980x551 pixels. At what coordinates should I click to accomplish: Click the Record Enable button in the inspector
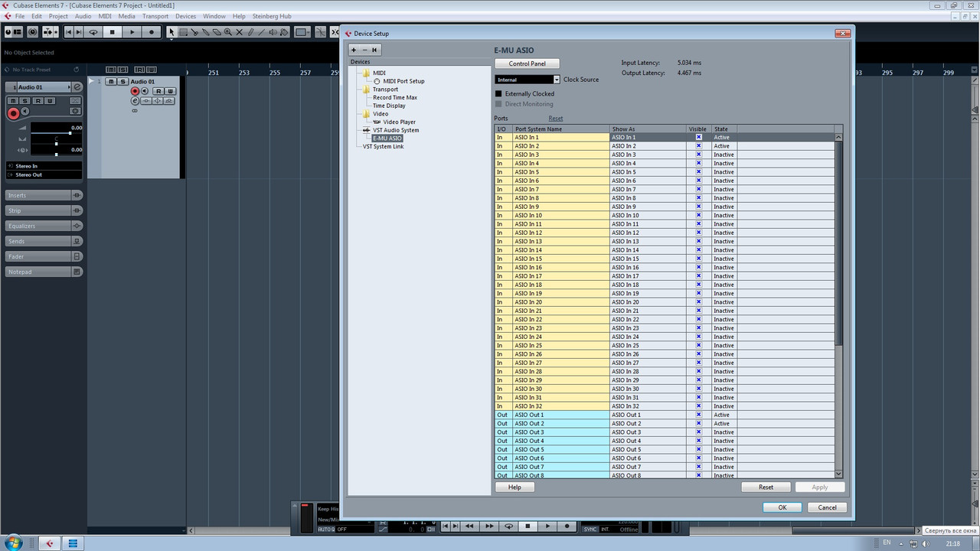tap(13, 113)
